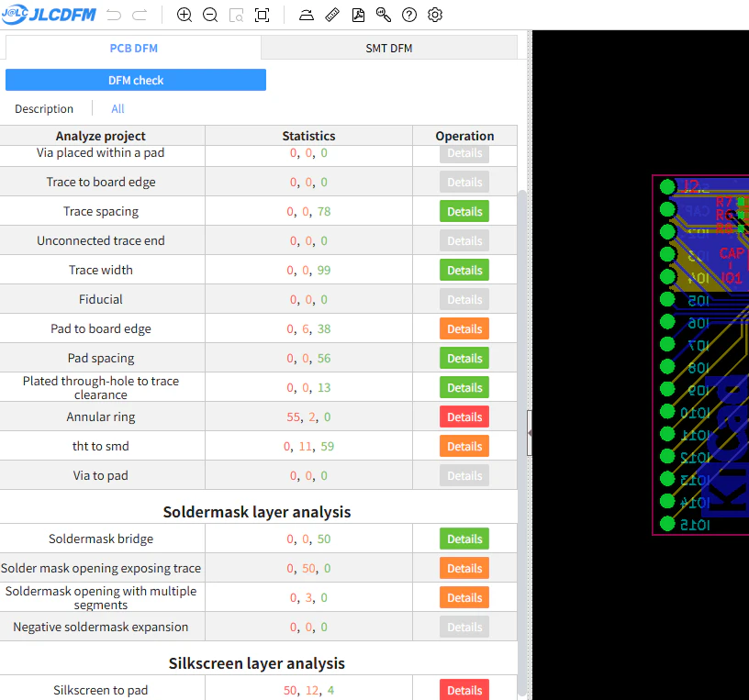Image resolution: width=749 pixels, height=700 pixels.
Task: Fit board to screen icon
Action: 262,15
